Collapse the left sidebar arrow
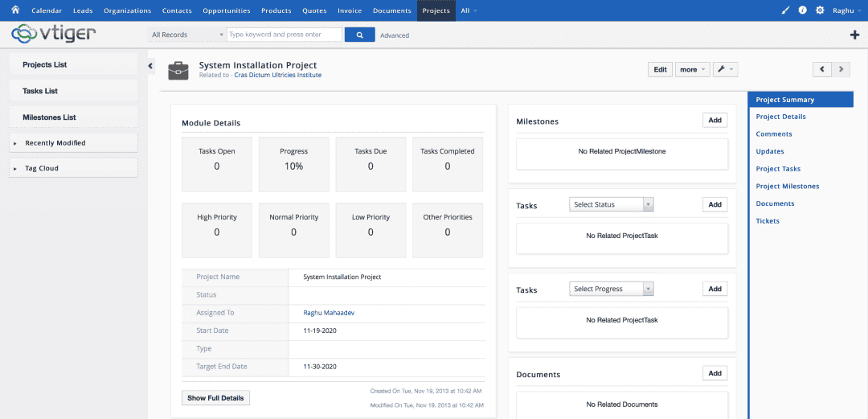Screen dimensions: 868x419 tap(150, 66)
